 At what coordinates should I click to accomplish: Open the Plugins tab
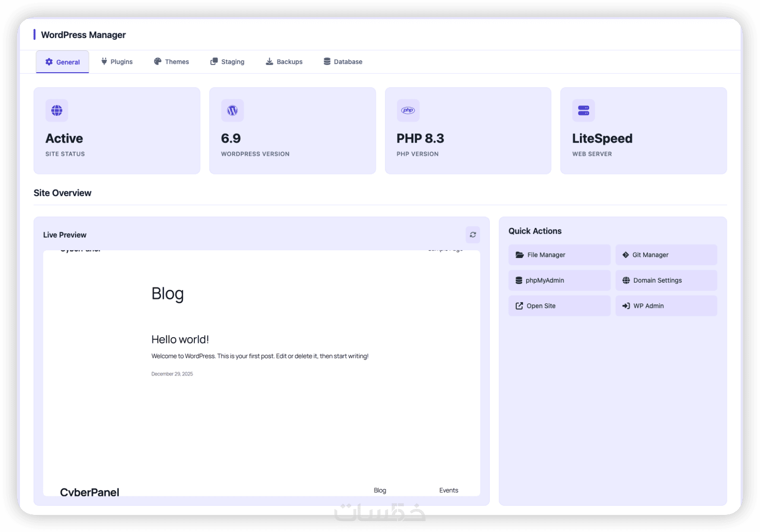116,62
